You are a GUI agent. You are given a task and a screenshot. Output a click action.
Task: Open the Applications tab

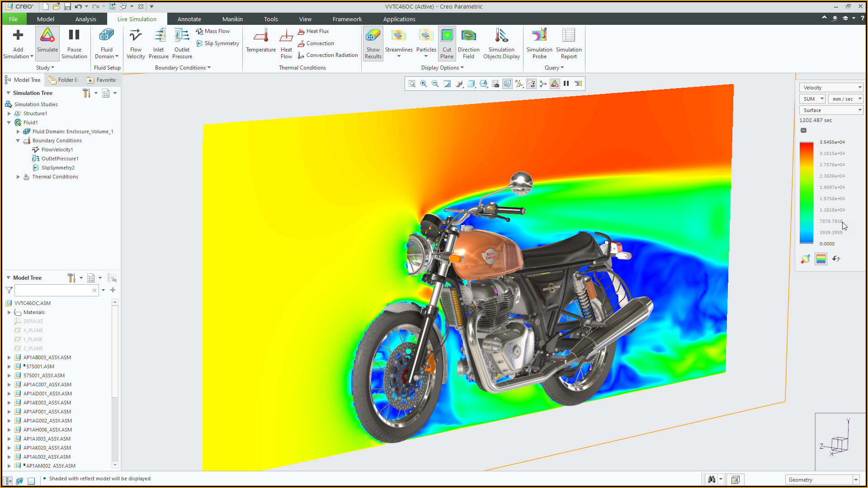(399, 19)
